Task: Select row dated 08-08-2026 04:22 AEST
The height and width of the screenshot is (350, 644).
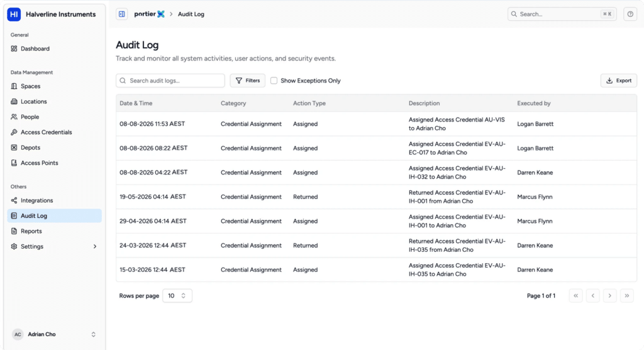Action: click(x=376, y=172)
